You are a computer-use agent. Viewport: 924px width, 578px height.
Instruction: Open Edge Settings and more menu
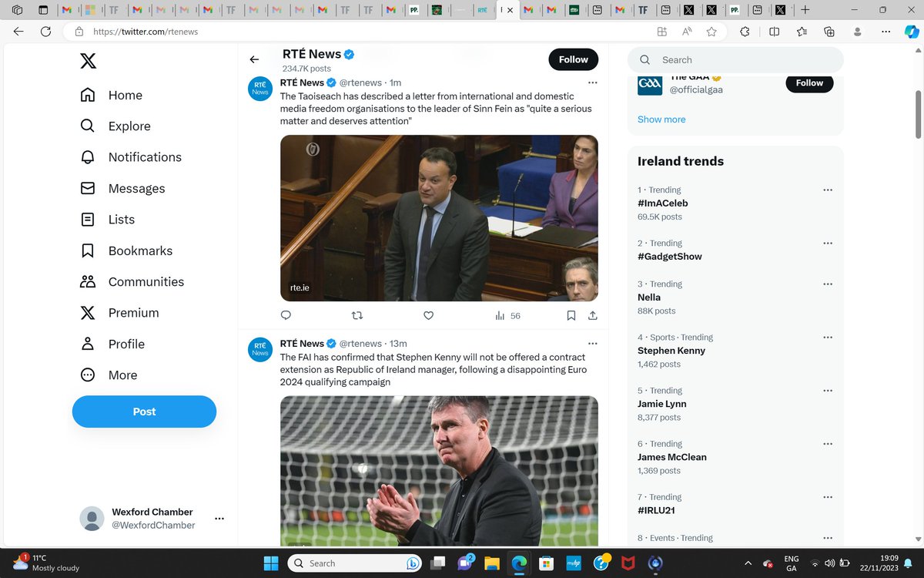click(x=886, y=32)
